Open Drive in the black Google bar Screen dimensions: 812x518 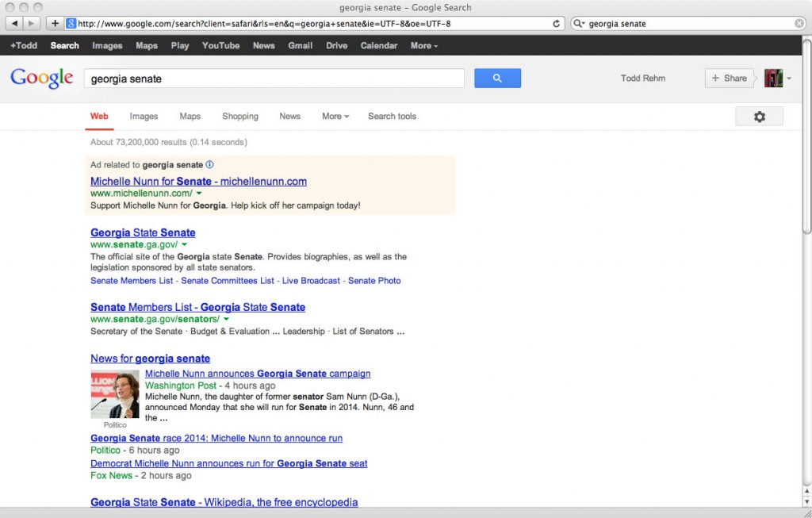336,45
